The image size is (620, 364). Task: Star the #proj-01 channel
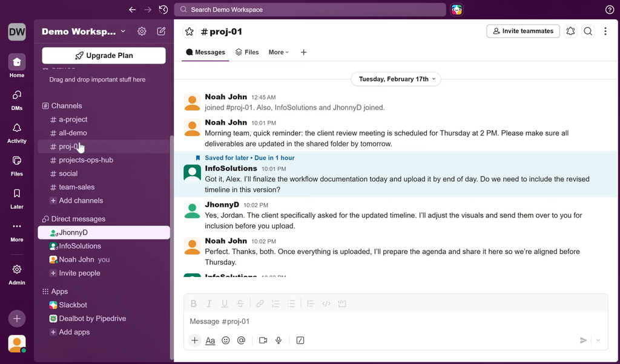[x=190, y=31]
